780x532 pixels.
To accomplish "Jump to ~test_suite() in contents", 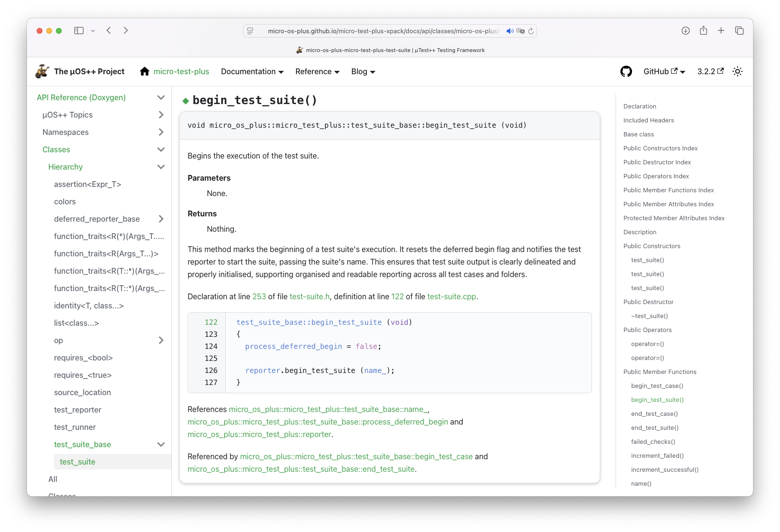I will (649, 316).
